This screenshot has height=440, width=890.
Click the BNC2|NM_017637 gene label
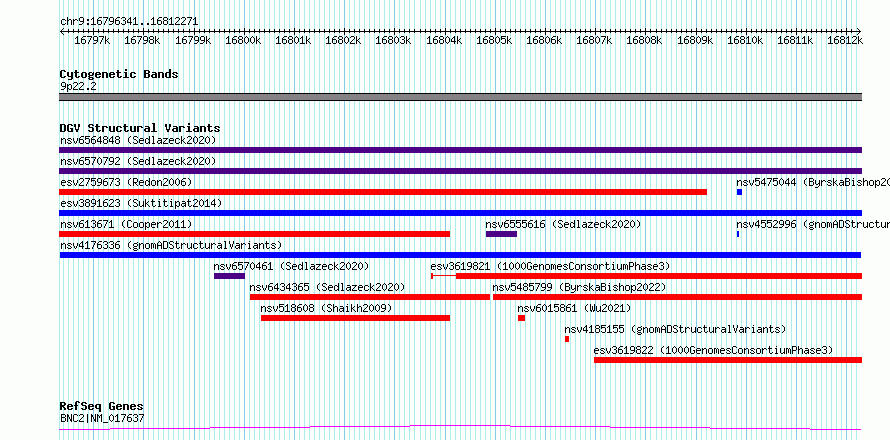coord(102,418)
